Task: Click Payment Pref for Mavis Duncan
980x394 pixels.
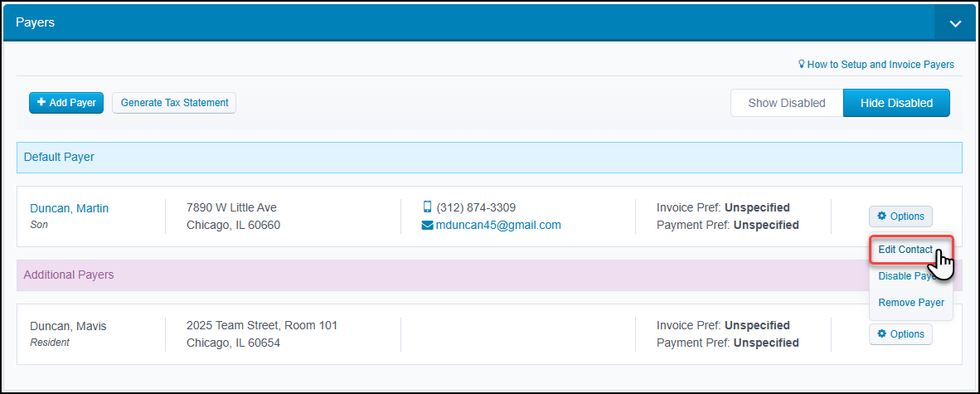Action: tap(727, 343)
